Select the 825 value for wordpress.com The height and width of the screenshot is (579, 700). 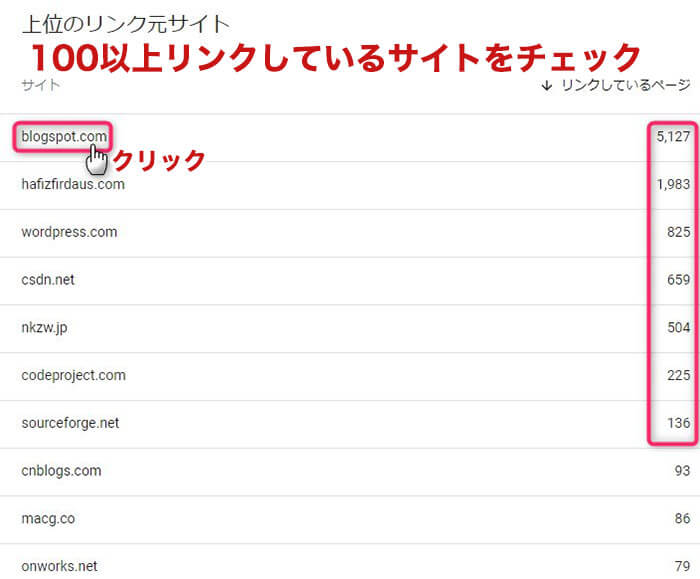tap(679, 232)
